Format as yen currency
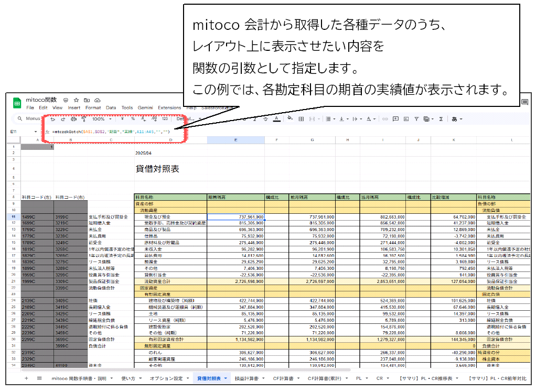The image size is (536, 392). [x=122, y=119]
